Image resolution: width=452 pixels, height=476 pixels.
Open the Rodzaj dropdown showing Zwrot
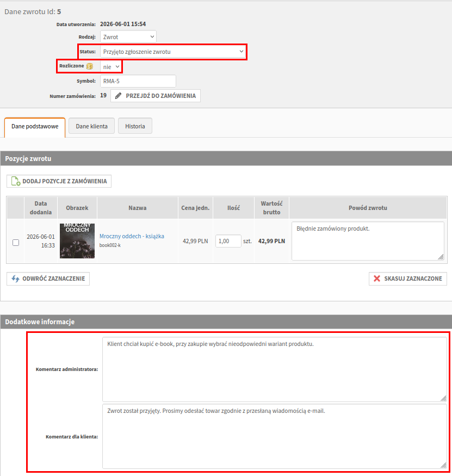point(128,37)
